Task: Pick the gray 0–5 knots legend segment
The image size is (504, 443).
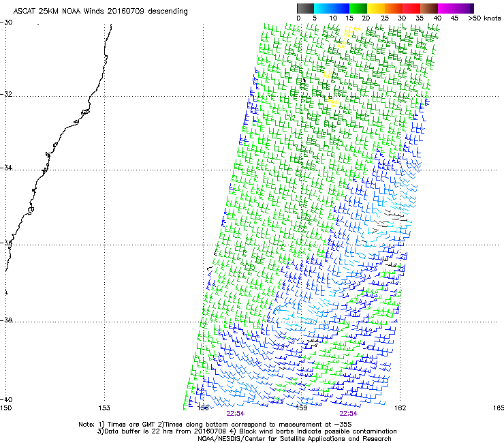Action: click(x=305, y=8)
